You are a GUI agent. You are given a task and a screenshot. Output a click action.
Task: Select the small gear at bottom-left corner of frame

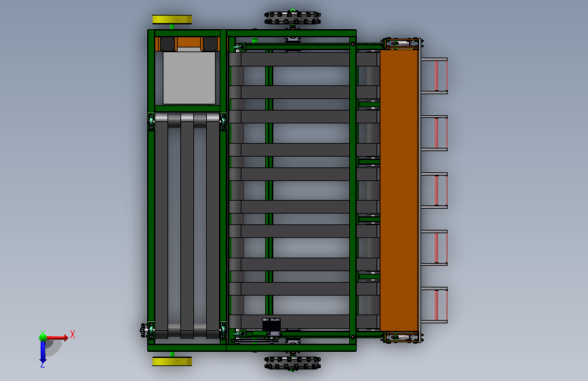click(x=143, y=330)
